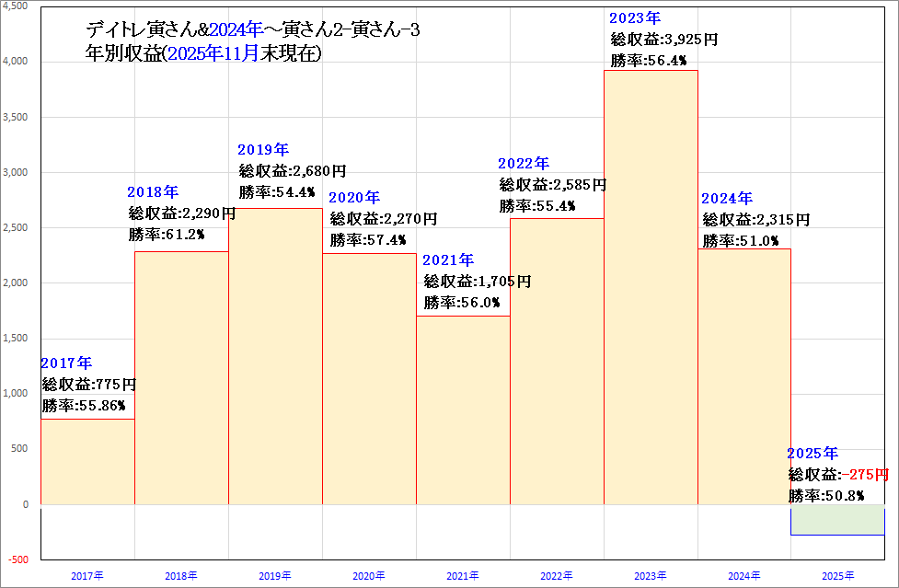Select the 2021 bar in the chart
Image resolution: width=899 pixels, height=588 pixels.
(x=462, y=414)
